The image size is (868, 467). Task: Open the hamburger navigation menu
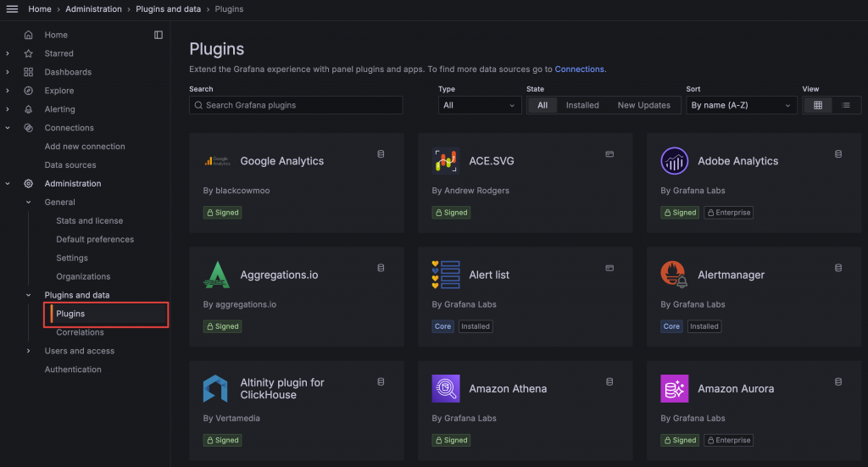pyautogui.click(x=12, y=9)
